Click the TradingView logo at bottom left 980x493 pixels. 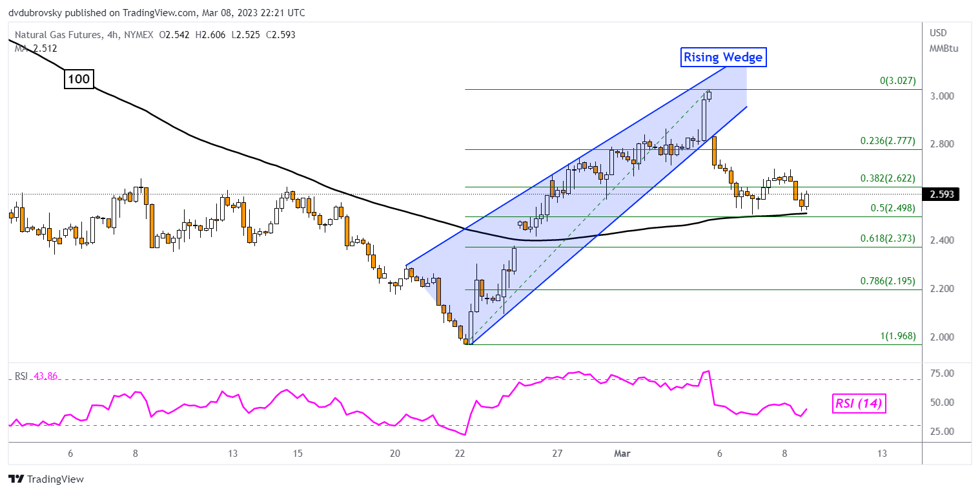[x=46, y=479]
